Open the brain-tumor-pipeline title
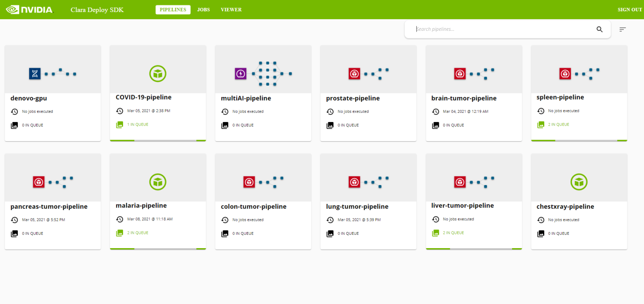 pos(464,98)
